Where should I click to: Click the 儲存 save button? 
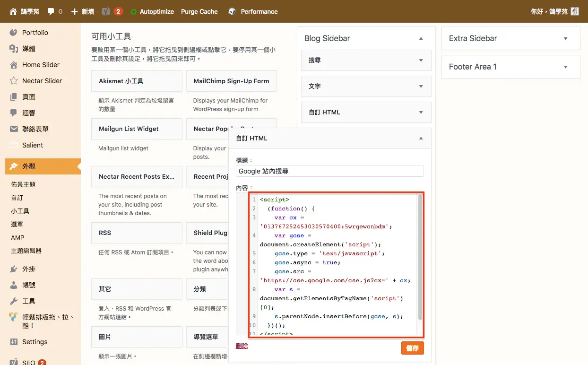pyautogui.click(x=413, y=348)
